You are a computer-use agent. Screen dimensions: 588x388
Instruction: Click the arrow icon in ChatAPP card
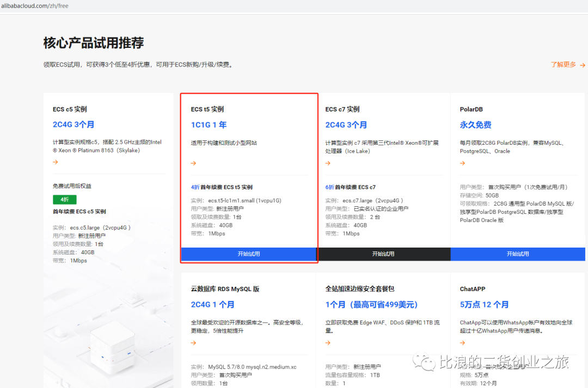(463, 343)
